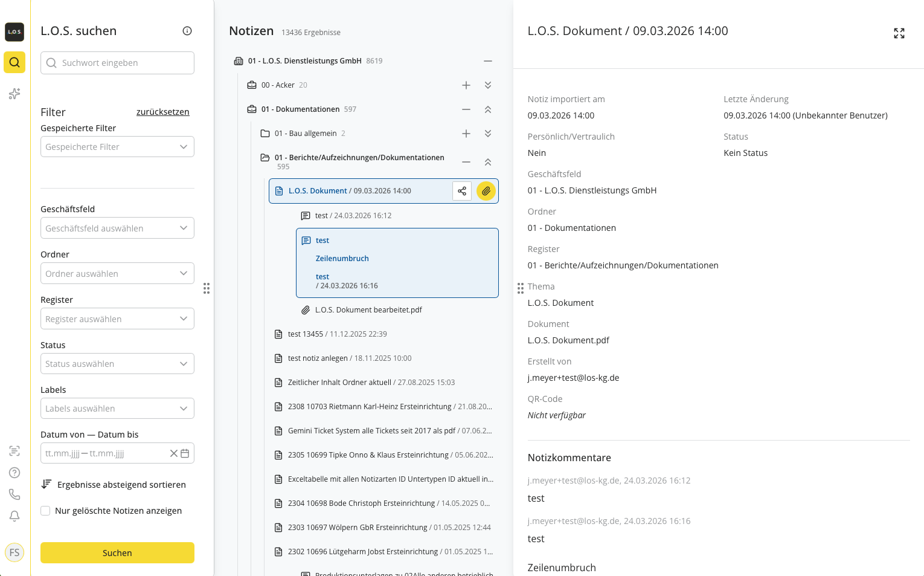
Task: Click the Suchen button
Action: [x=117, y=553]
